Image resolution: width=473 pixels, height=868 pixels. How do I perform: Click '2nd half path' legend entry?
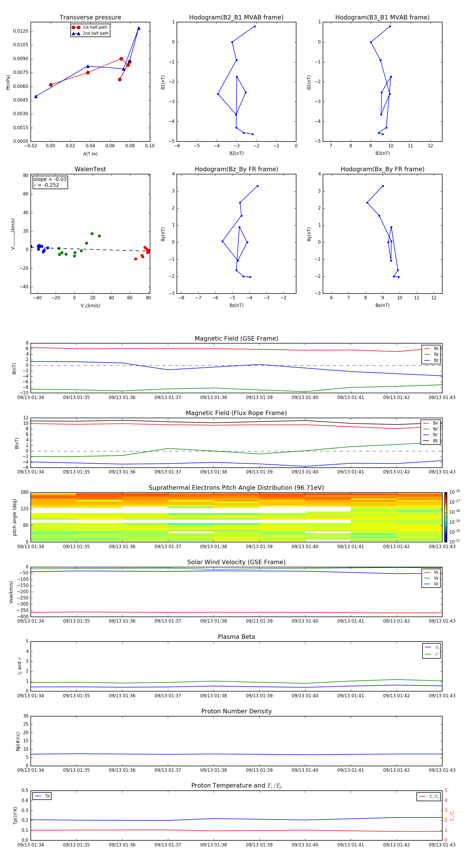click(x=90, y=33)
